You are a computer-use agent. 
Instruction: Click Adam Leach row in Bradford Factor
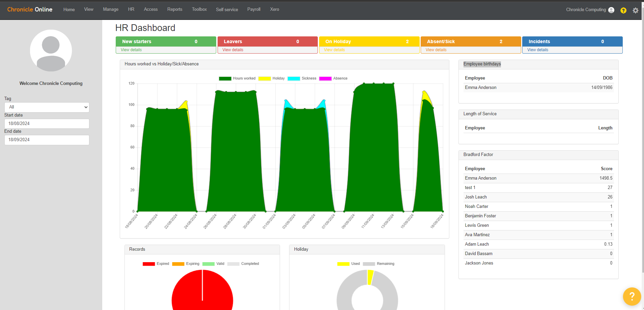(539, 244)
